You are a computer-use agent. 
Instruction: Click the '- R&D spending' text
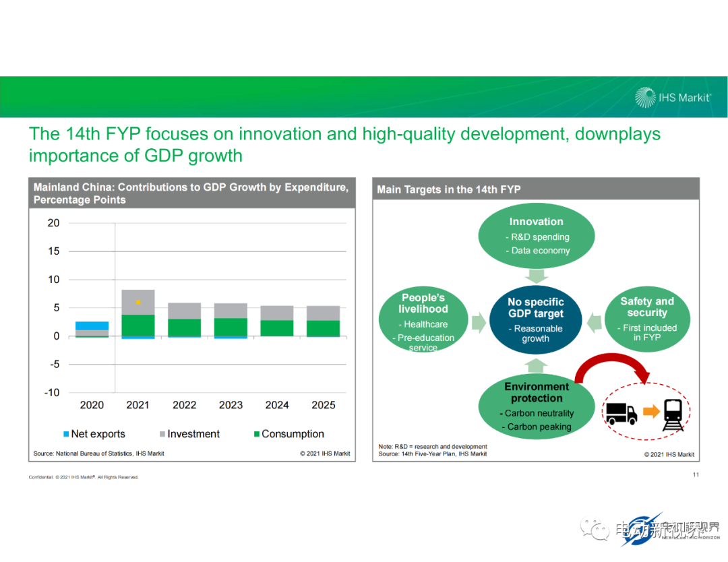click(x=537, y=237)
